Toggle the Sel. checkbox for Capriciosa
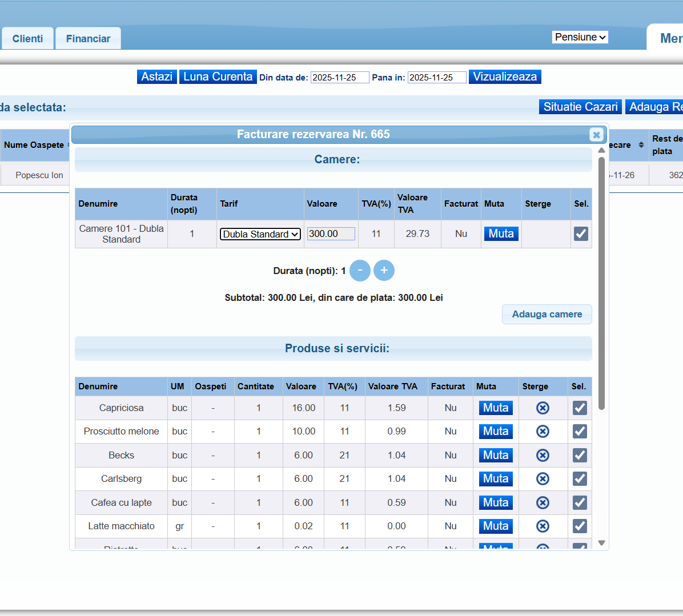The height and width of the screenshot is (616, 683). click(x=580, y=408)
